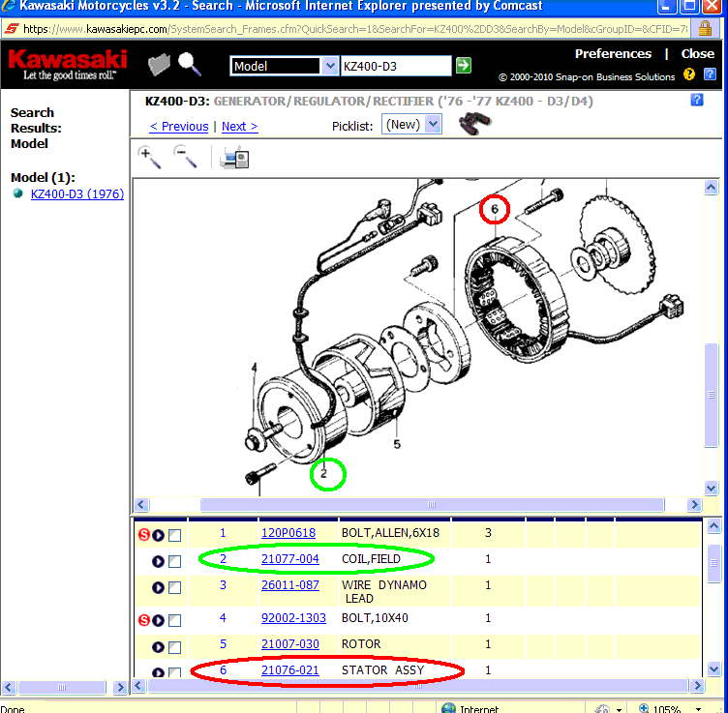728x713 pixels.
Task: Click the browser address bar URL
Action: (x=355, y=29)
